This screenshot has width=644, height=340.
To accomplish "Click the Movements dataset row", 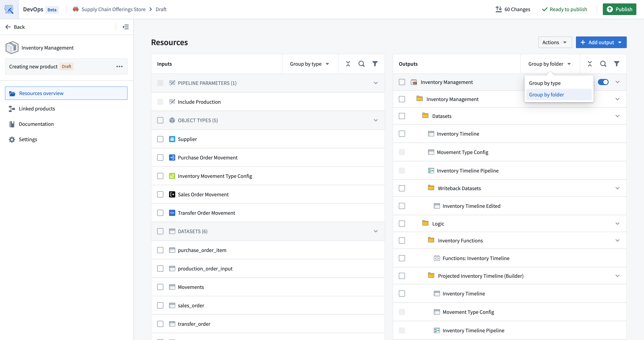I will point(268,287).
